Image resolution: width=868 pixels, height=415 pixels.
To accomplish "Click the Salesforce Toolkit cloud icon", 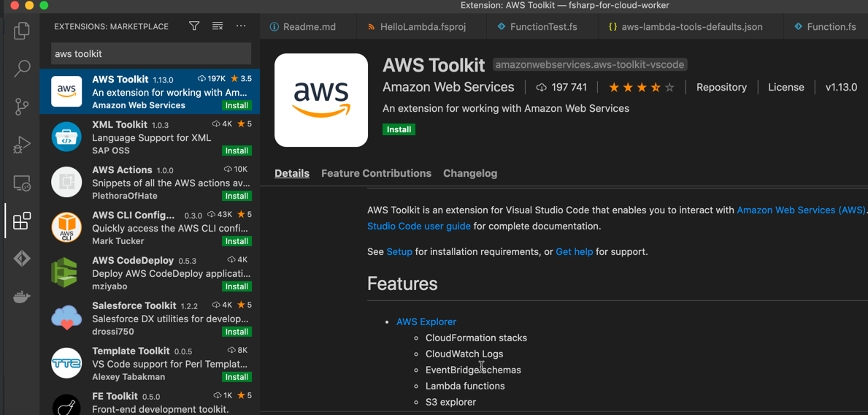I will tap(66, 318).
